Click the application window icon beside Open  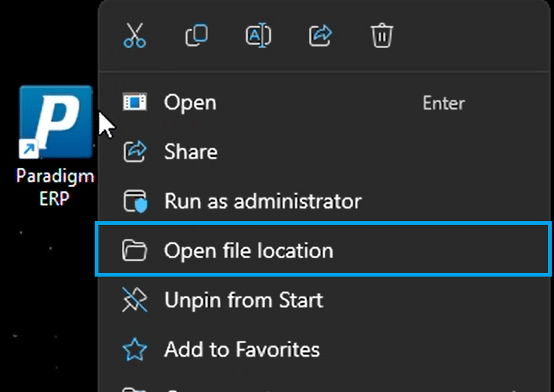[x=135, y=102]
